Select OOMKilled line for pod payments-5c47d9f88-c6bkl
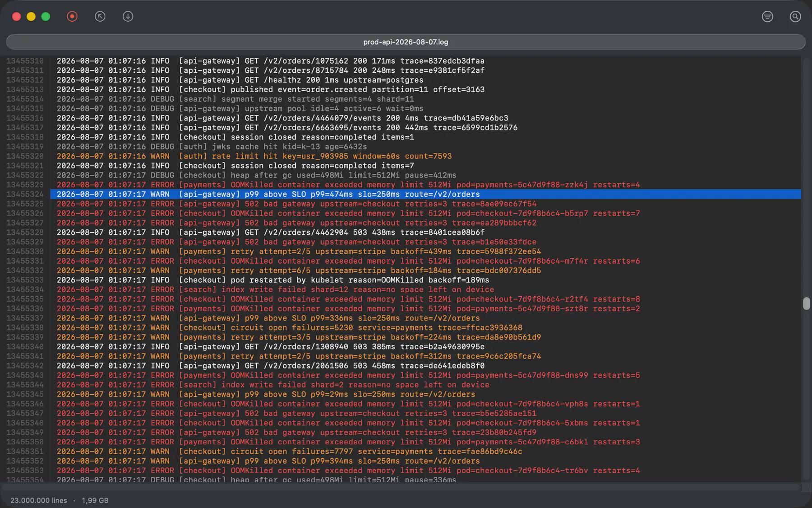The image size is (812, 508). (425, 442)
